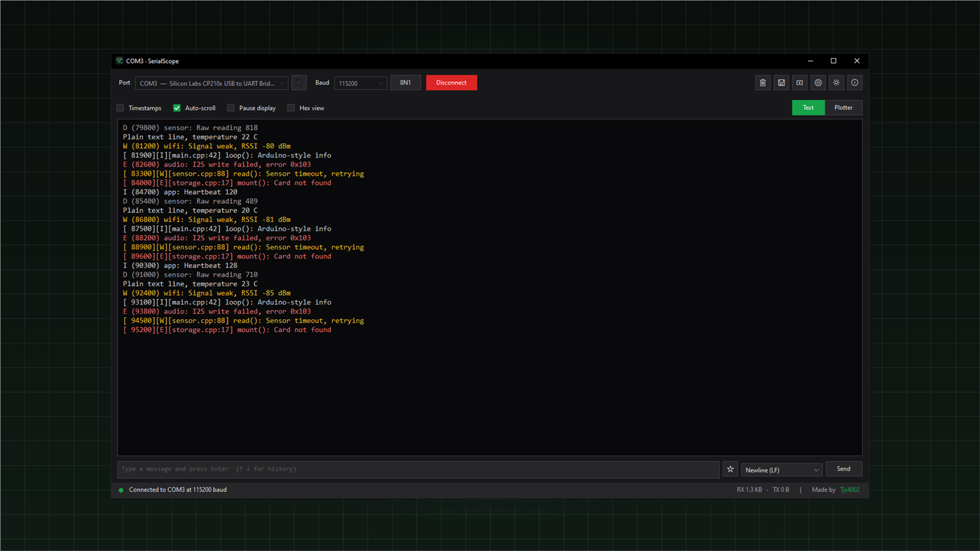Expand the Baud 115200 dropdown
Image resolution: width=980 pixels, height=551 pixels.
tap(361, 83)
